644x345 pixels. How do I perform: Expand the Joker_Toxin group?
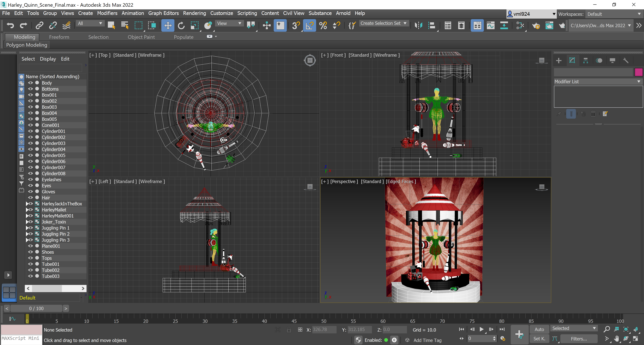click(27, 222)
